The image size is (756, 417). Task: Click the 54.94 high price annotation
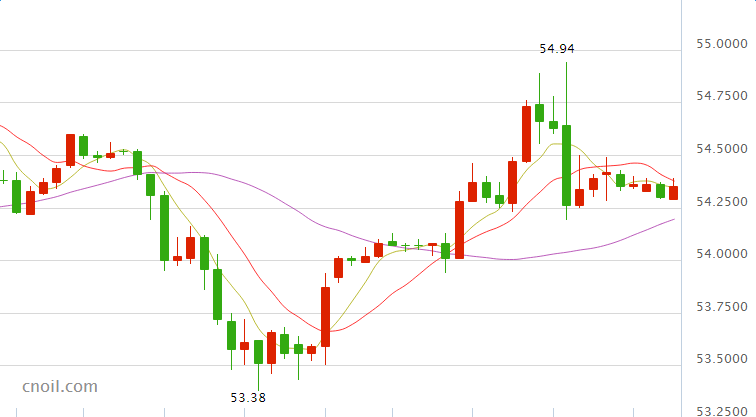coord(557,49)
